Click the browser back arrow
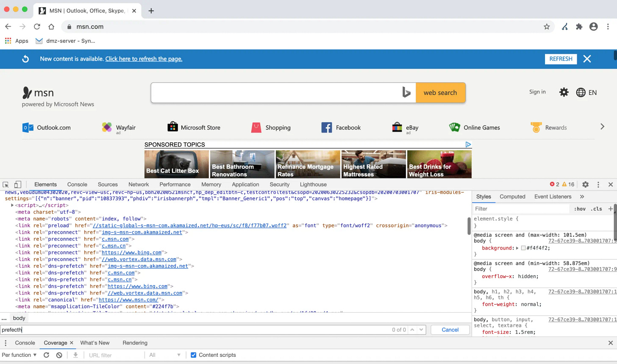The image size is (617, 364). pos(8,27)
